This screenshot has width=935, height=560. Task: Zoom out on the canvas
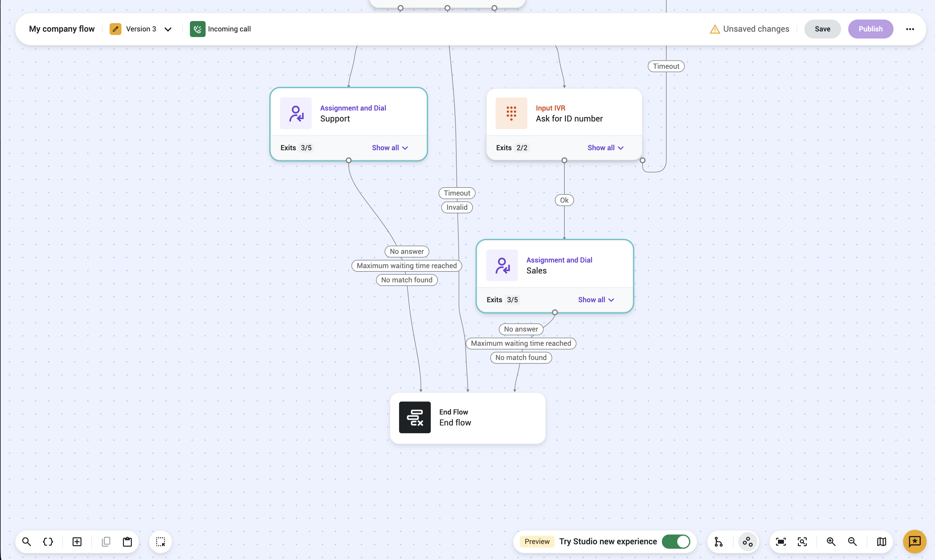coord(852,542)
